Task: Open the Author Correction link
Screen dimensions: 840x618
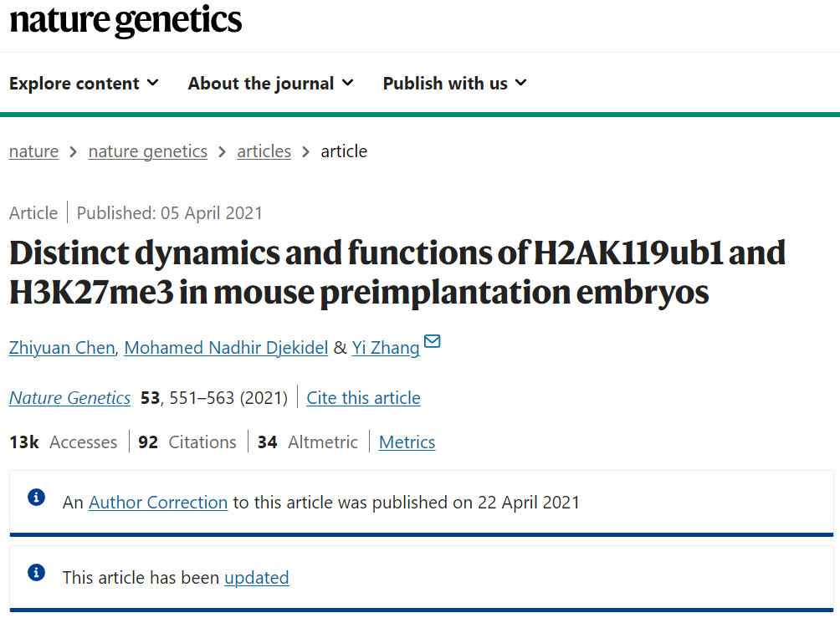Action: point(158,503)
